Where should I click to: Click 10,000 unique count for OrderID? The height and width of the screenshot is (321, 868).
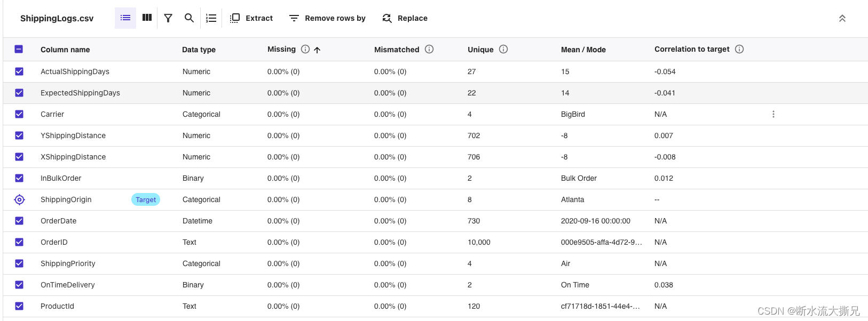(x=479, y=242)
